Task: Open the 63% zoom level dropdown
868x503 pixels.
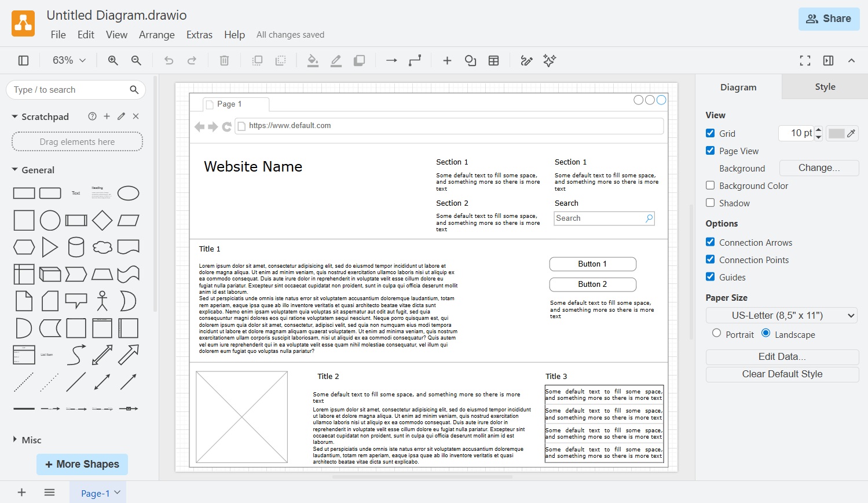Action: pos(69,60)
